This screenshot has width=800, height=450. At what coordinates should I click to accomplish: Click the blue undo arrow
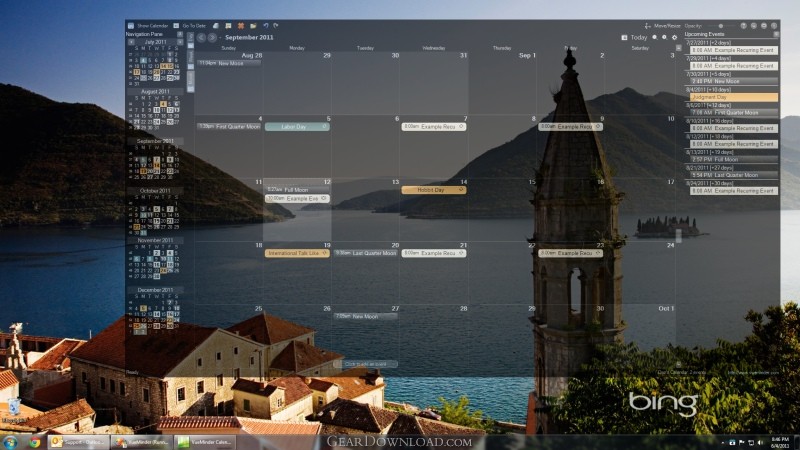tap(266, 26)
